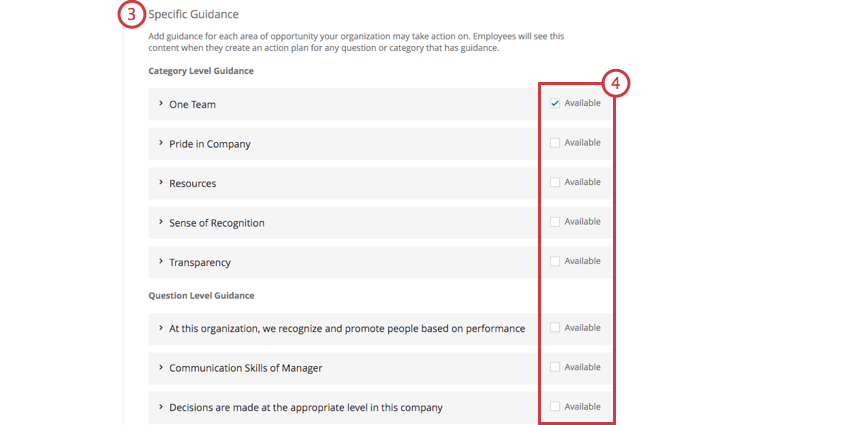Enable Available for recognize and promote question
This screenshot has width=850, height=425.
point(555,328)
